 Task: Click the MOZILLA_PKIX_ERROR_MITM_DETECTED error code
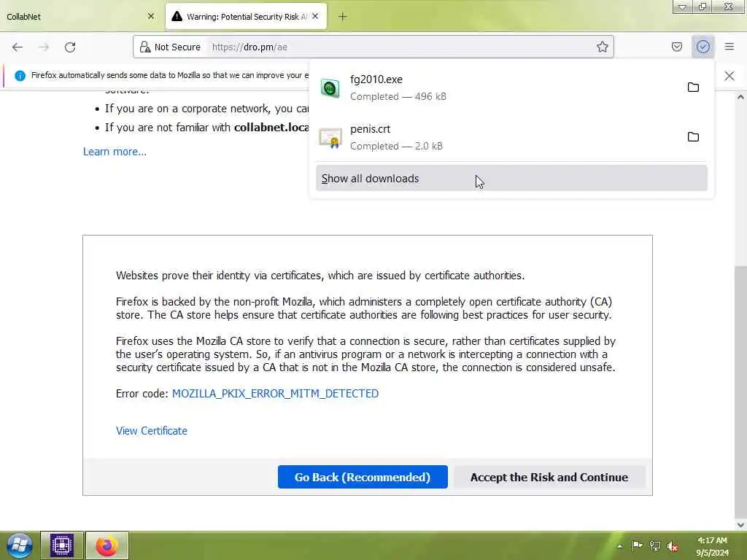tap(275, 393)
